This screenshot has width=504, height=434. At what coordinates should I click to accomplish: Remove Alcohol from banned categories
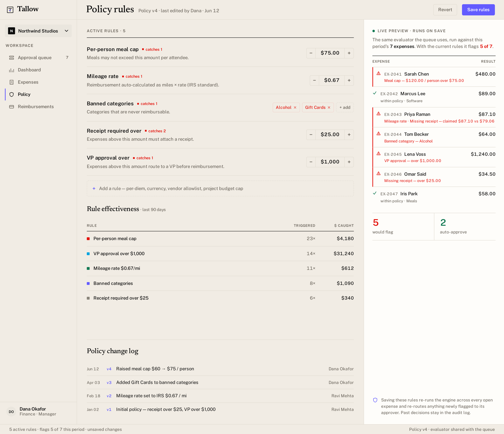295,107
